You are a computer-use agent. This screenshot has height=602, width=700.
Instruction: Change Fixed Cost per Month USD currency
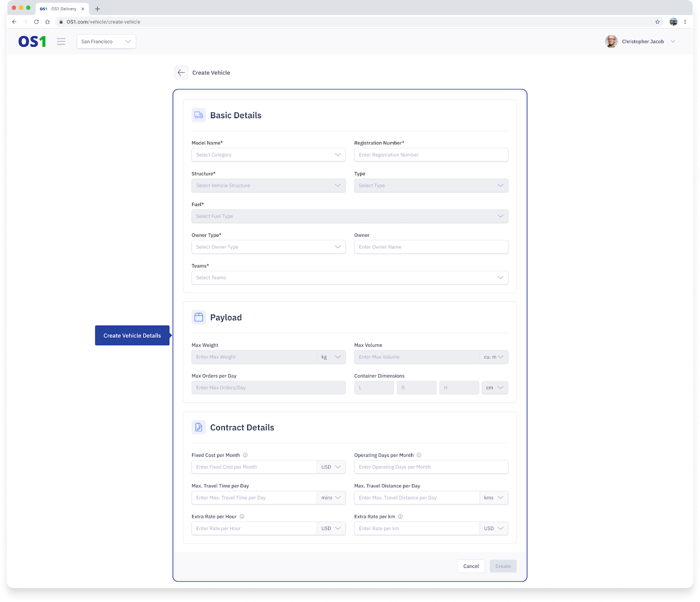pyautogui.click(x=331, y=467)
